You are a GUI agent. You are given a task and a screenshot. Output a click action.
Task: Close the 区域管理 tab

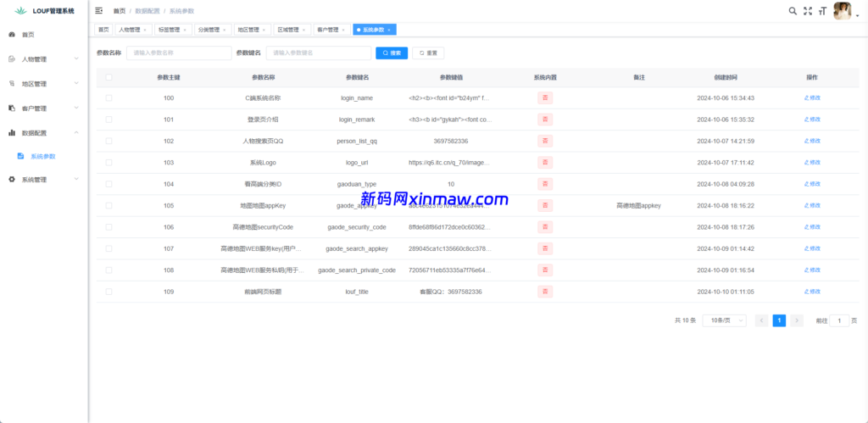[304, 30]
